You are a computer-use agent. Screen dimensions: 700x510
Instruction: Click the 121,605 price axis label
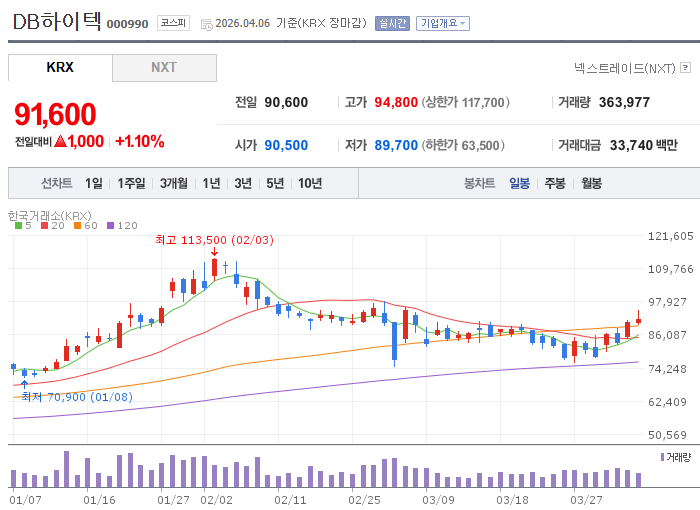click(671, 236)
